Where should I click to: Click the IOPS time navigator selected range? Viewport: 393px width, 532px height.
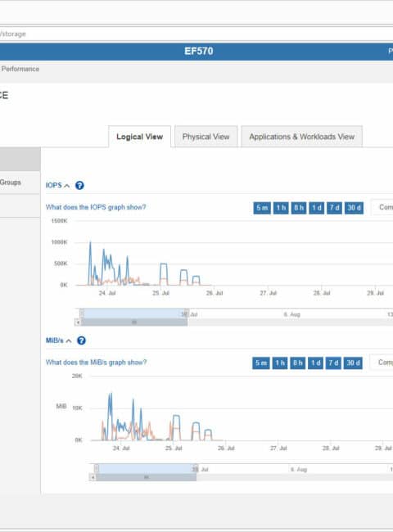click(x=134, y=313)
